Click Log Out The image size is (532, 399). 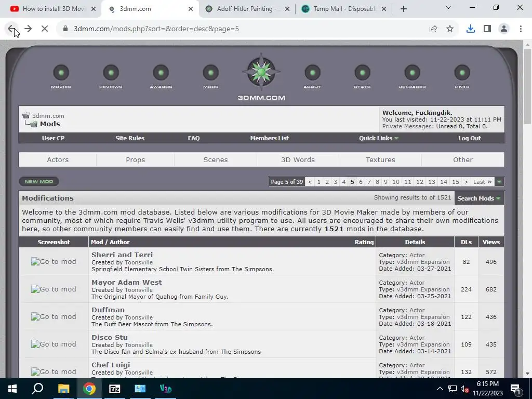click(x=470, y=138)
